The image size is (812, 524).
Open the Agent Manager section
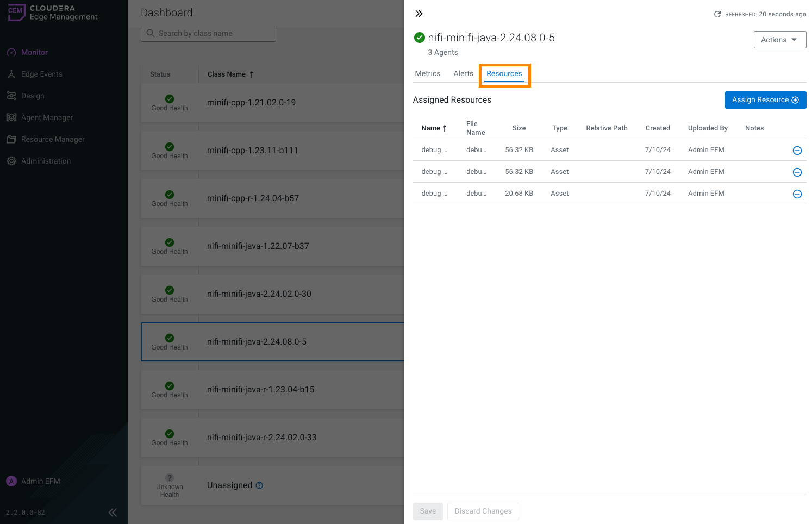click(x=47, y=118)
